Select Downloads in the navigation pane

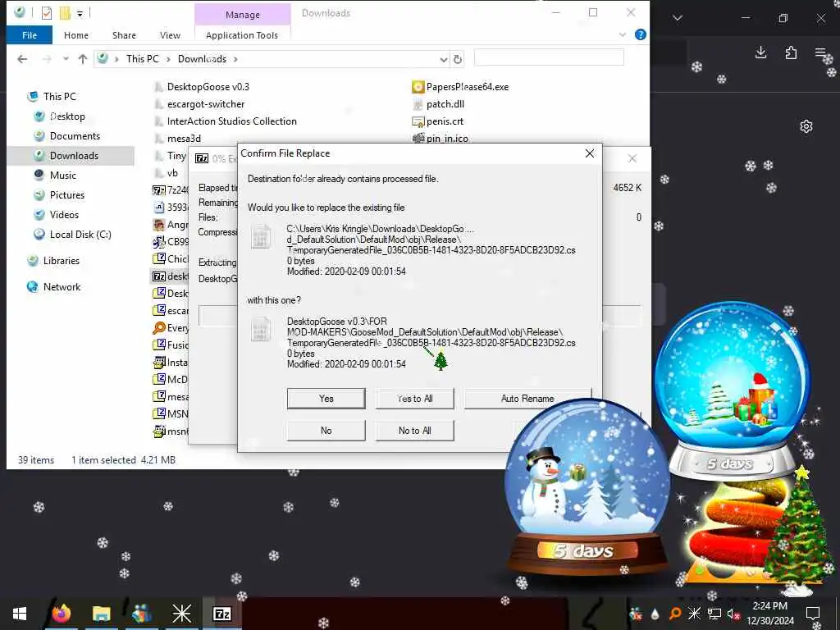tap(74, 156)
